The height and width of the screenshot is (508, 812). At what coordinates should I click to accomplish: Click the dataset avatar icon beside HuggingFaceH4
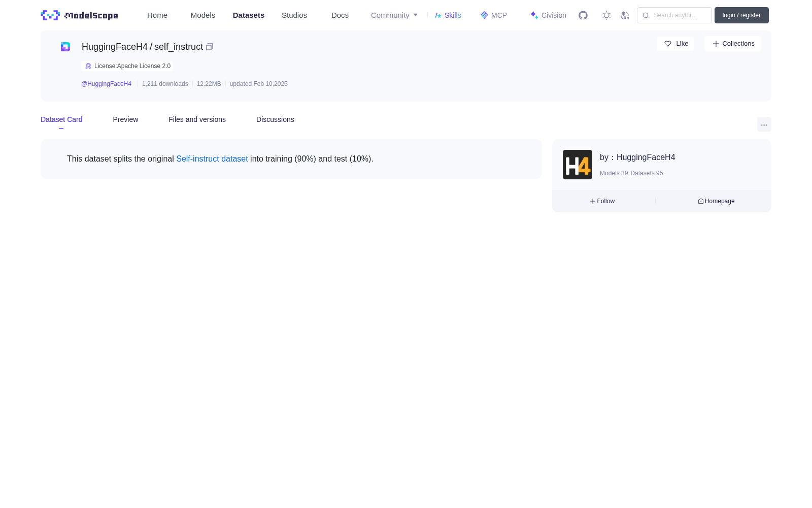tap(65, 47)
